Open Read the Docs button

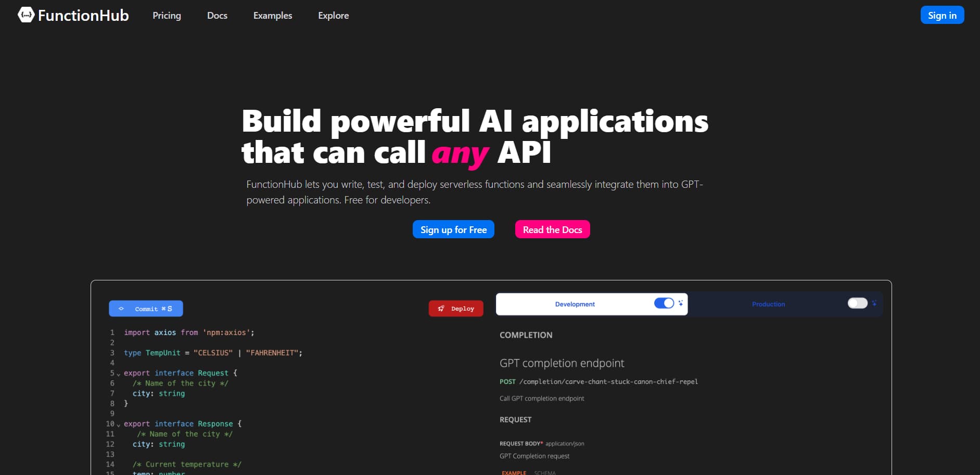[552, 229]
